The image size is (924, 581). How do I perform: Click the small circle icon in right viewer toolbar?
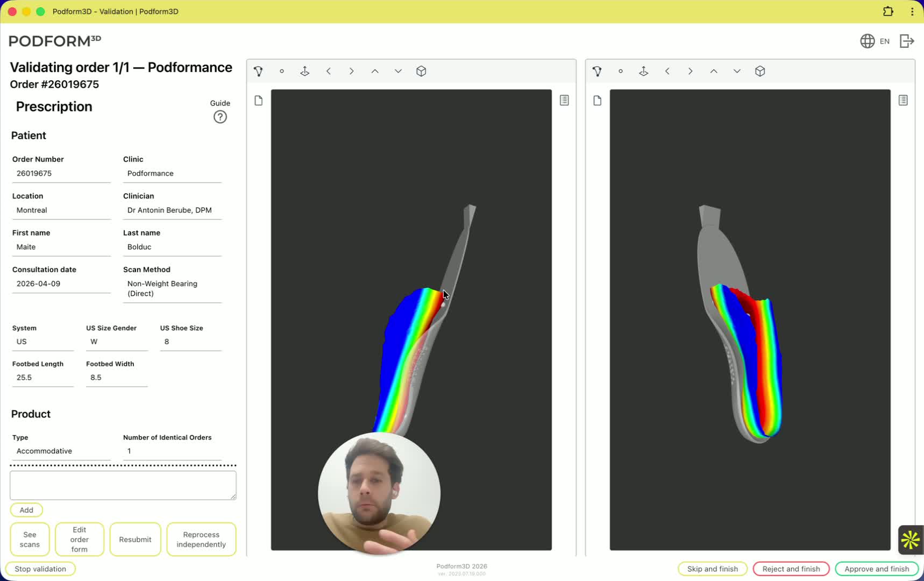tap(621, 71)
